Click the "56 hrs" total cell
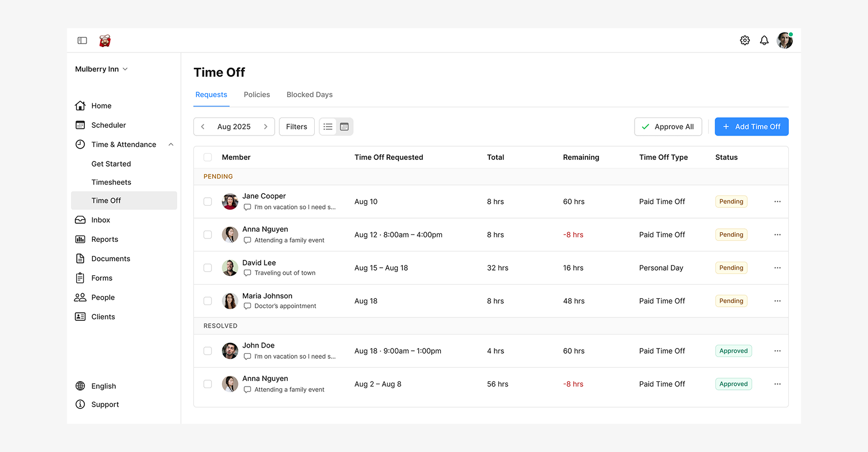The image size is (868, 452). point(498,384)
